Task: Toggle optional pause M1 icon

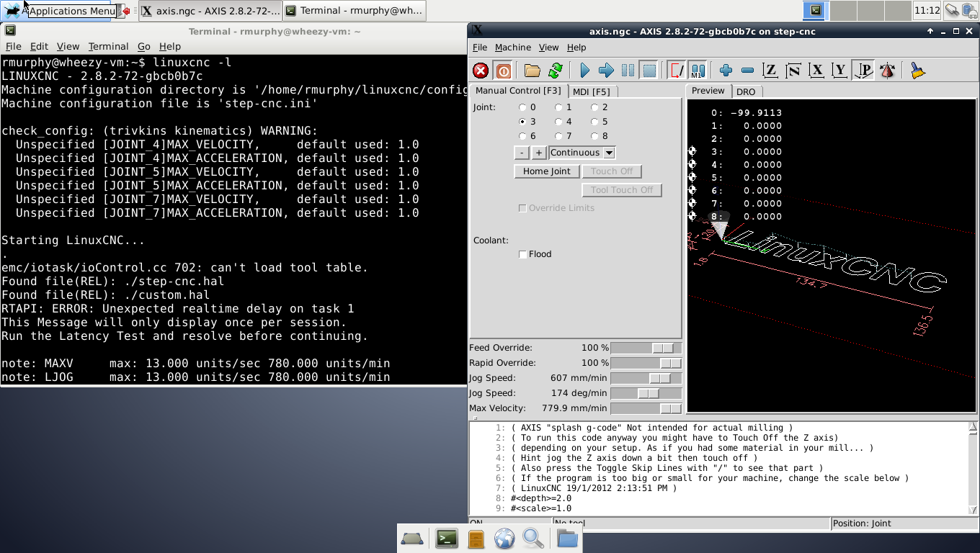Action: click(698, 71)
